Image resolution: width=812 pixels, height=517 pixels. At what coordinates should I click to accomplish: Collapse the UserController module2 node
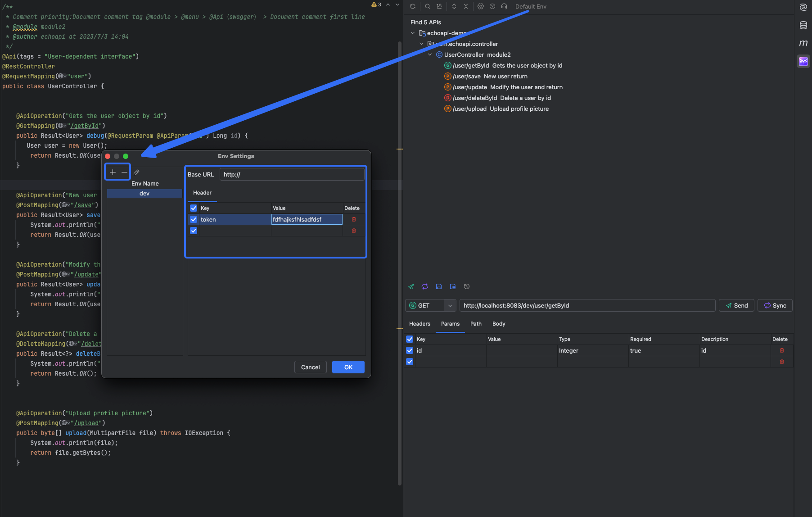pyautogui.click(x=430, y=54)
